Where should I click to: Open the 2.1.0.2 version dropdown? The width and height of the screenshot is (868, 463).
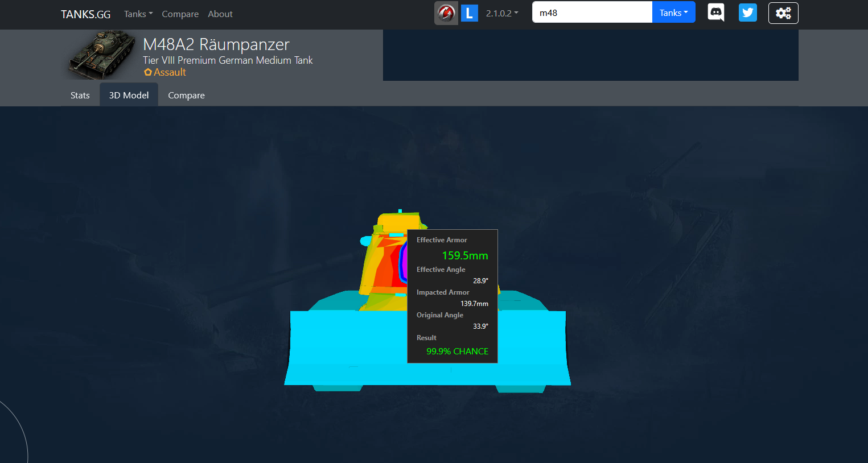[502, 13]
